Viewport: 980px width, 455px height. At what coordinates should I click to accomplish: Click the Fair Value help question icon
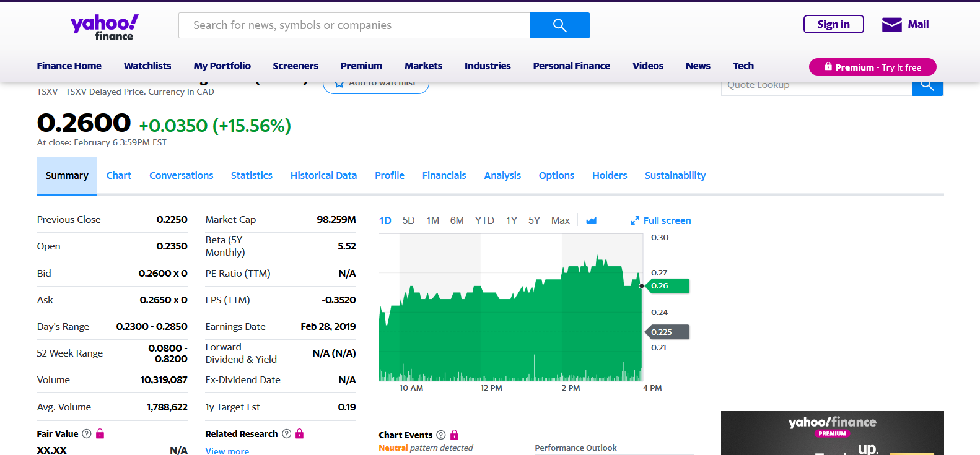[87, 434]
